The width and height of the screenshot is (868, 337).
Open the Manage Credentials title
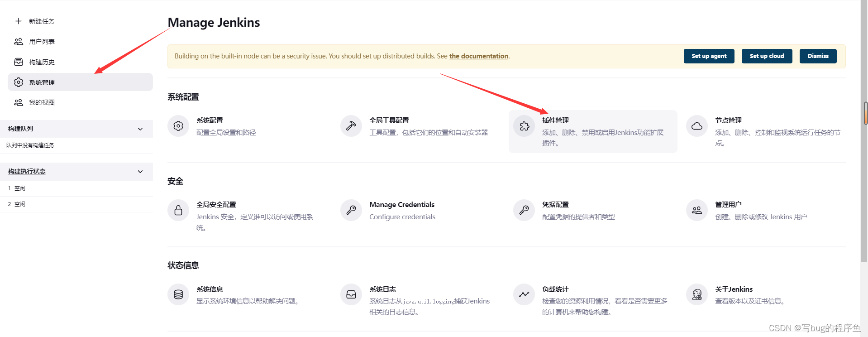pos(402,204)
